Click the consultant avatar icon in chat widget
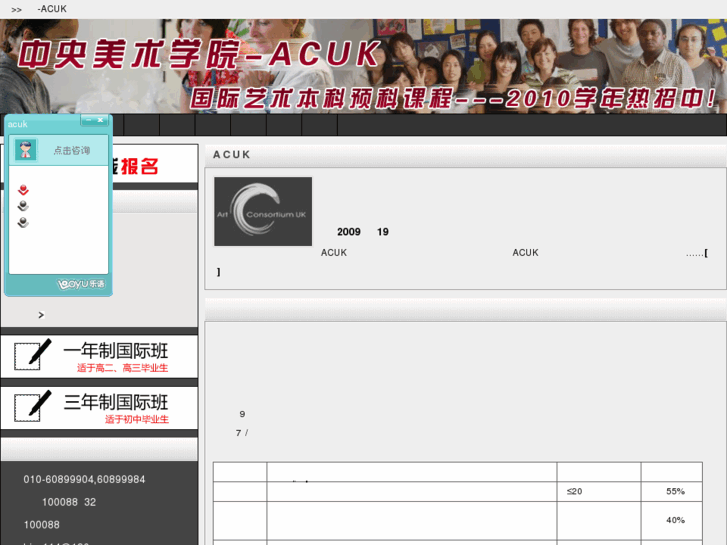 pos(26,150)
